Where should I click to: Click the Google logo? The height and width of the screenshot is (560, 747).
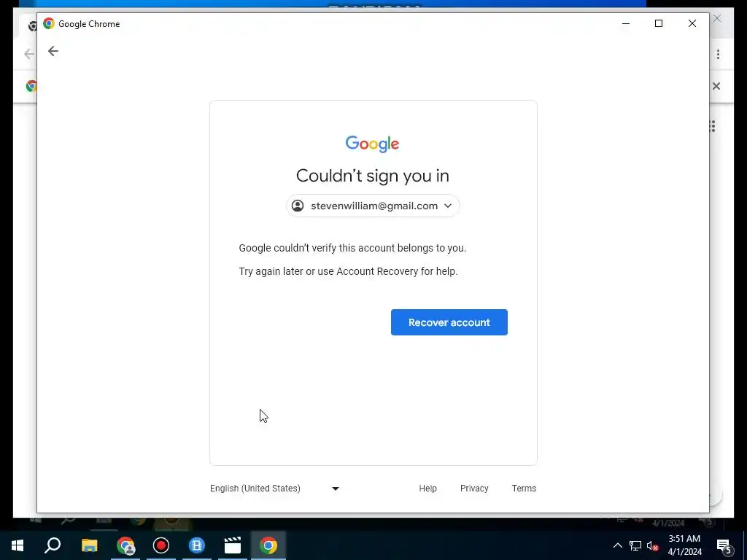tap(372, 144)
